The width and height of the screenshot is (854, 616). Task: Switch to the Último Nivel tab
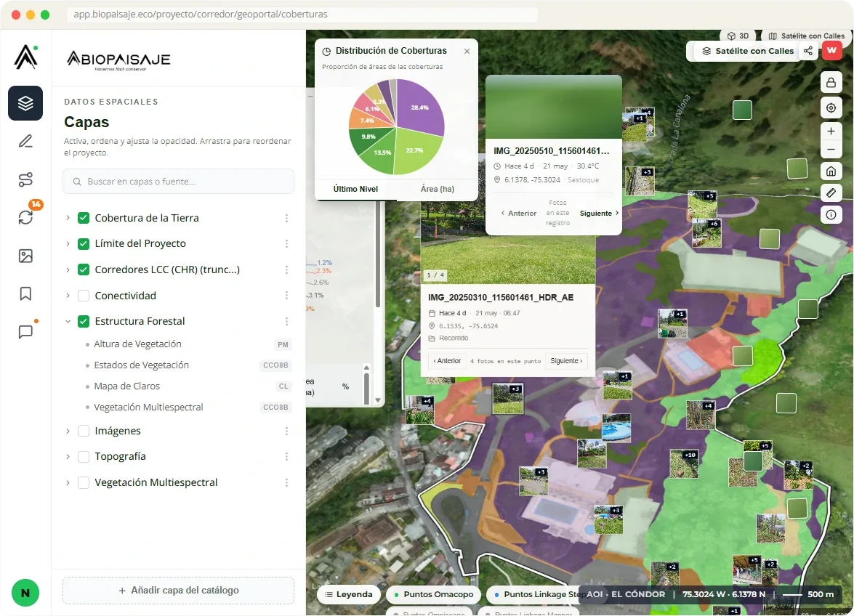tap(355, 189)
